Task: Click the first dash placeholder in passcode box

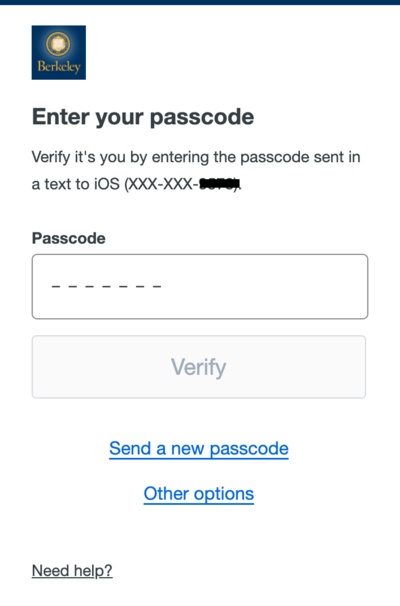Action: [x=56, y=286]
